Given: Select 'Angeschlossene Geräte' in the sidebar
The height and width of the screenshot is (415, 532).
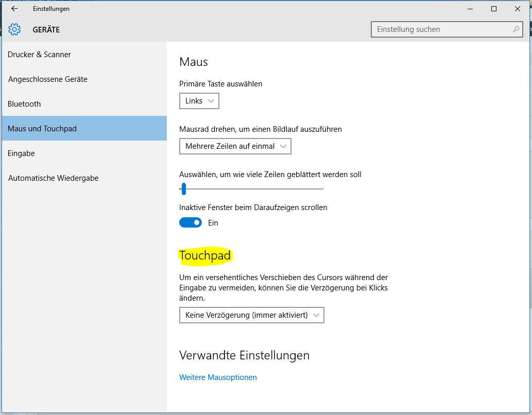Looking at the screenshot, I should 48,79.
